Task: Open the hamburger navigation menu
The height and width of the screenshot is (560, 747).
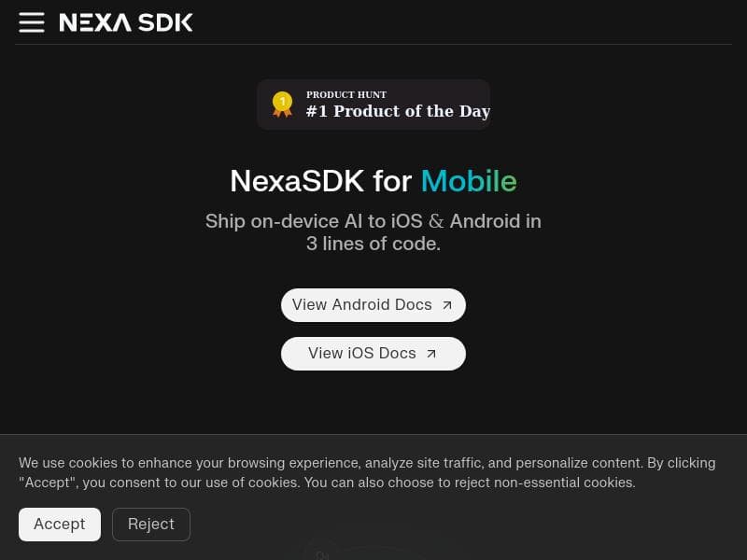Action: tap(32, 22)
